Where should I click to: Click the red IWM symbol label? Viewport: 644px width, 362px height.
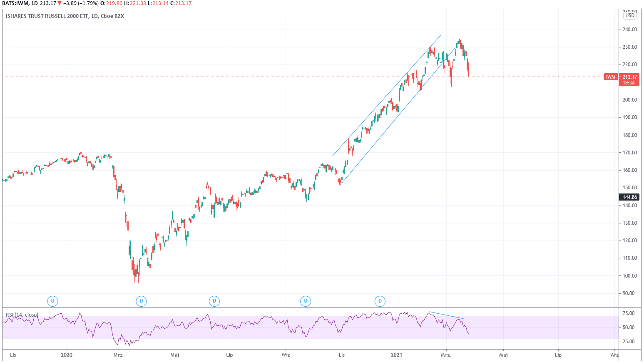point(611,77)
